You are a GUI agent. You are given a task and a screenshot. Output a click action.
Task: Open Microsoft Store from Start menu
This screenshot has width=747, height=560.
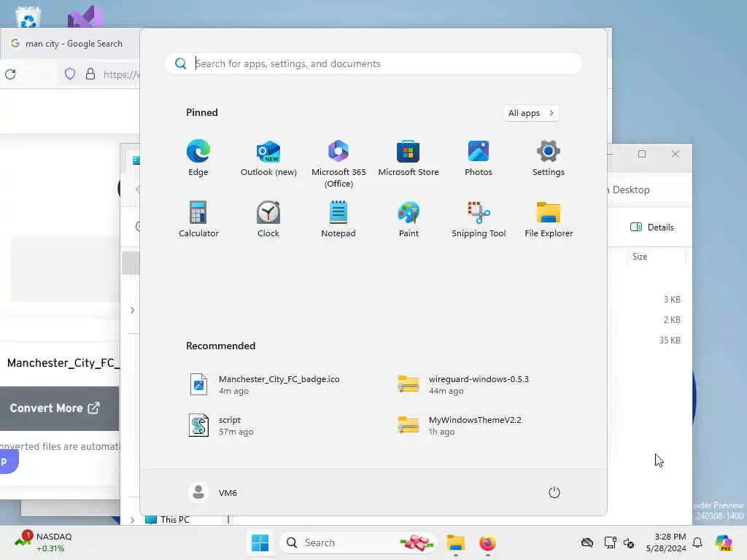pyautogui.click(x=409, y=158)
